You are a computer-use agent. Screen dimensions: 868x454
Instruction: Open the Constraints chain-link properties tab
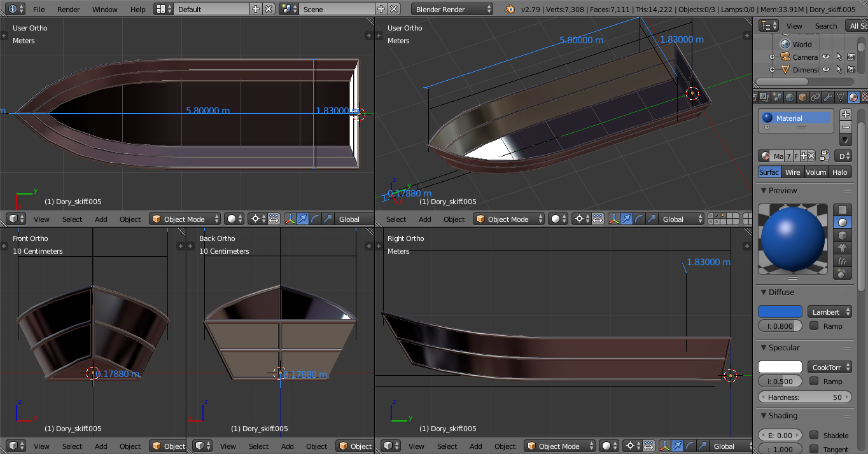pyautogui.click(x=815, y=97)
